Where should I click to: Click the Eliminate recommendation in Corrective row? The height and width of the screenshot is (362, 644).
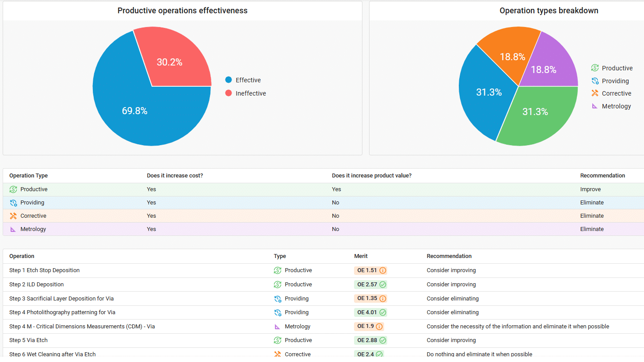592,216
